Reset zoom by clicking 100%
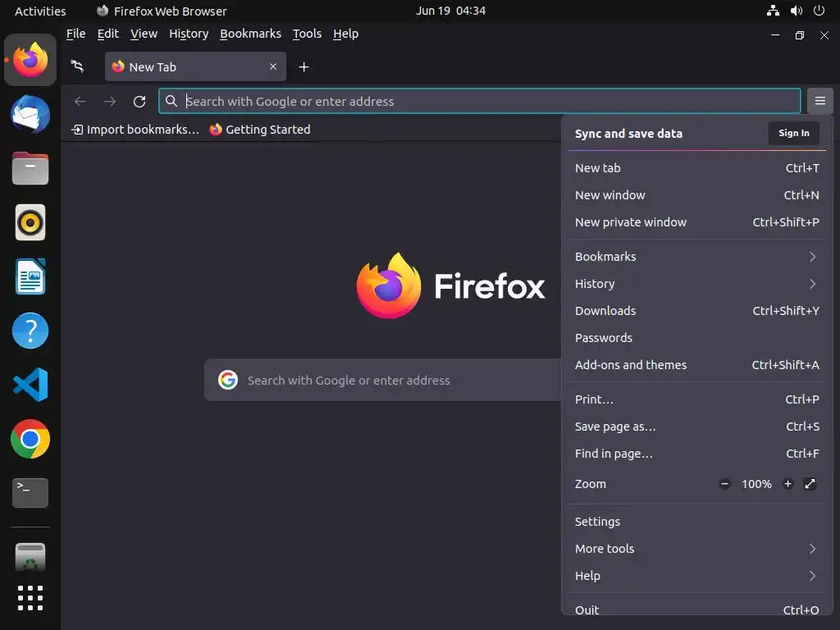Screen dimensions: 840x630 (756, 484)
